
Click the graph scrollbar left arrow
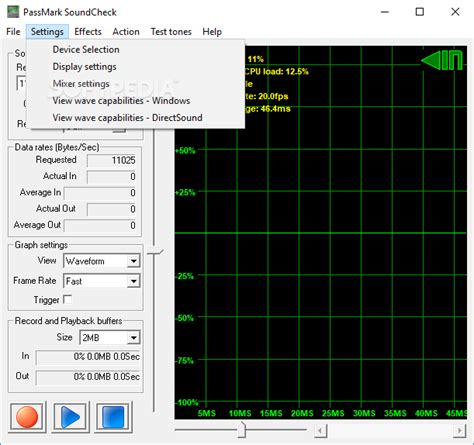tap(320, 430)
